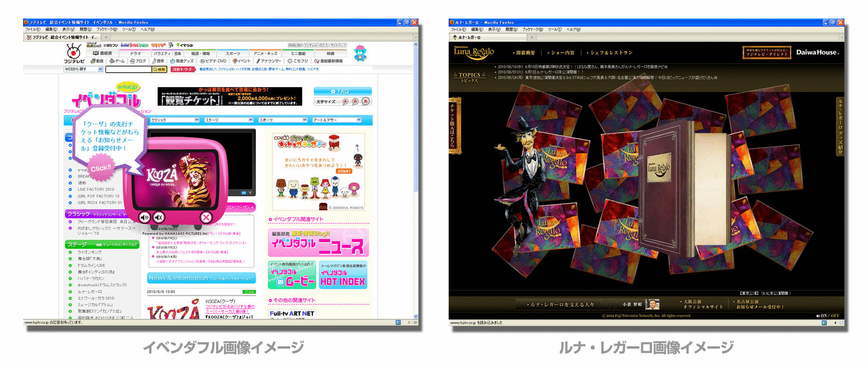This screenshot has width=868, height=368.
Task: Open the スポーツ category dropdown
Action: point(283,120)
